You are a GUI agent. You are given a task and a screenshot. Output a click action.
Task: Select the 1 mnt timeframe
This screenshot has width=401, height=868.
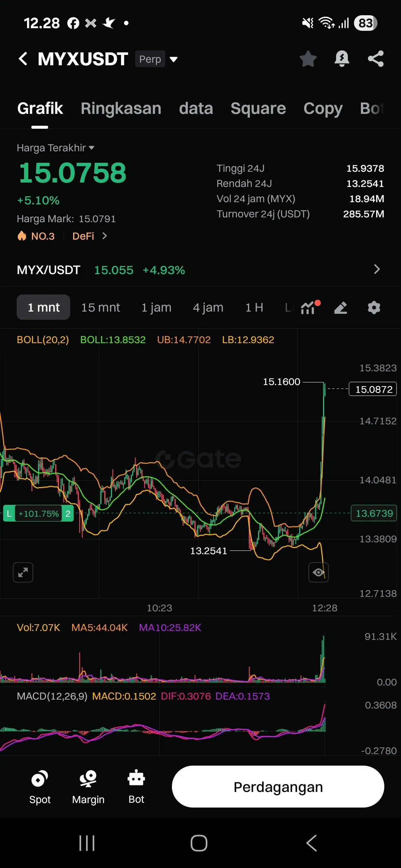pyautogui.click(x=43, y=307)
